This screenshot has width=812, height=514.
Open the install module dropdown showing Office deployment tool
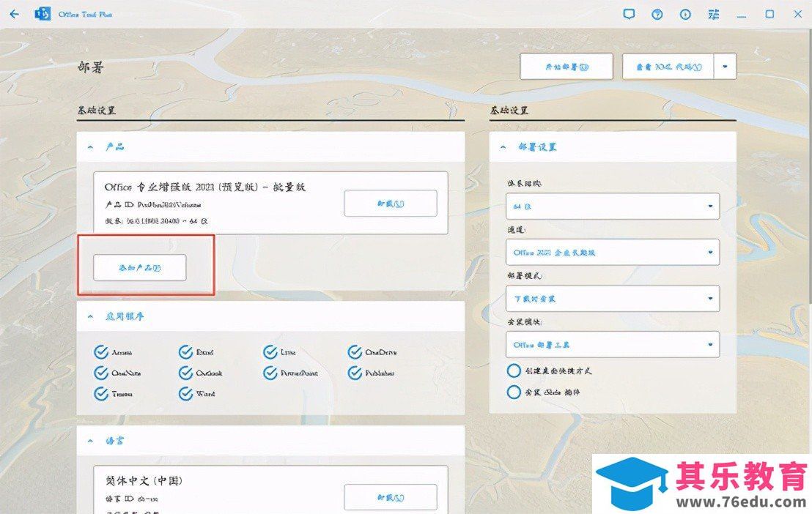(613, 344)
